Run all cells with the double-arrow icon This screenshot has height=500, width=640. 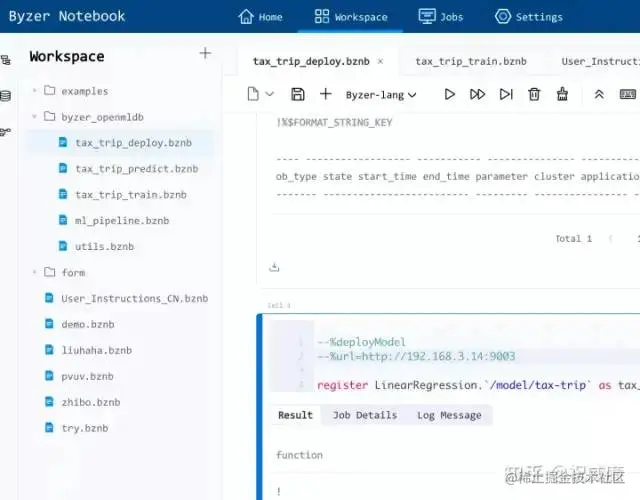(477, 94)
